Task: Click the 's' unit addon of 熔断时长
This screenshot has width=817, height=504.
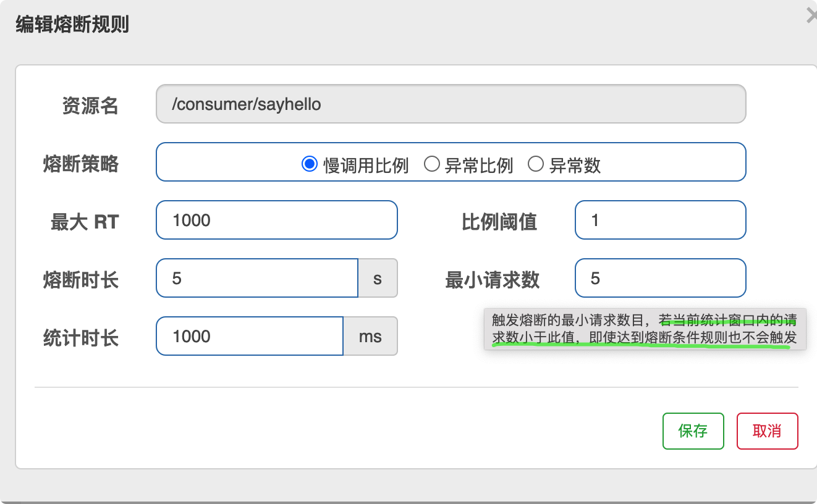Action: tap(378, 278)
